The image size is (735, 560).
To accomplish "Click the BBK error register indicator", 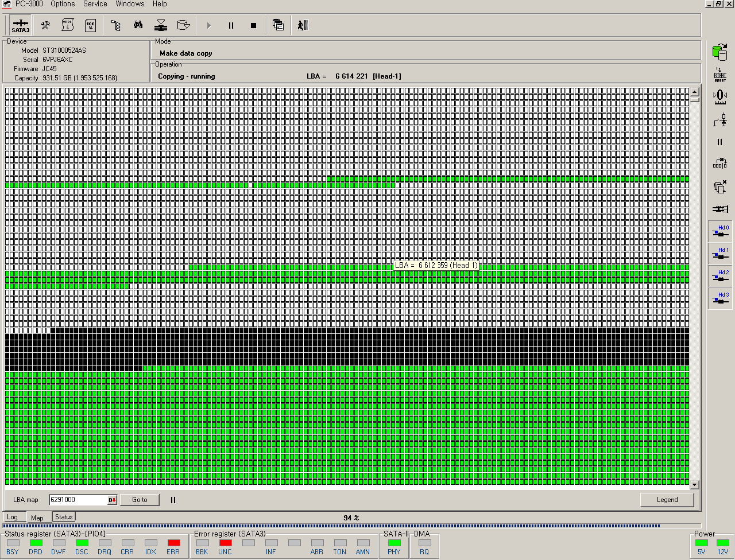I will pos(202,543).
